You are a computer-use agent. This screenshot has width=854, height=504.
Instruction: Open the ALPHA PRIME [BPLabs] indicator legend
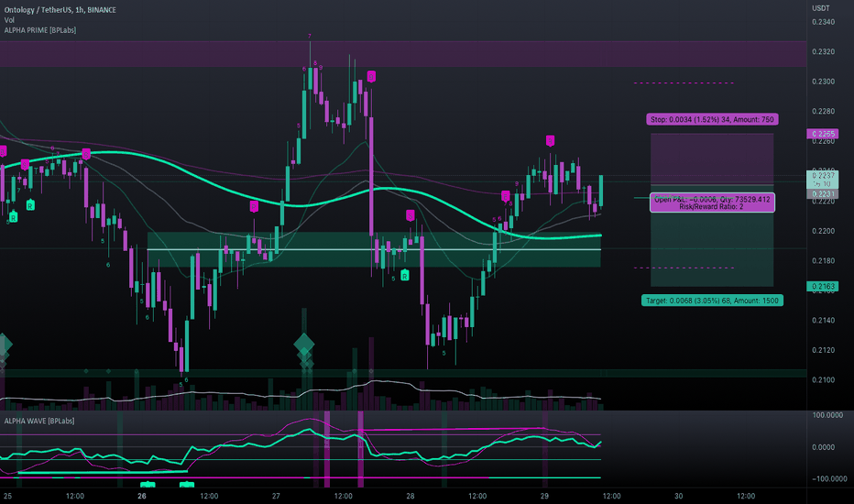(40, 30)
